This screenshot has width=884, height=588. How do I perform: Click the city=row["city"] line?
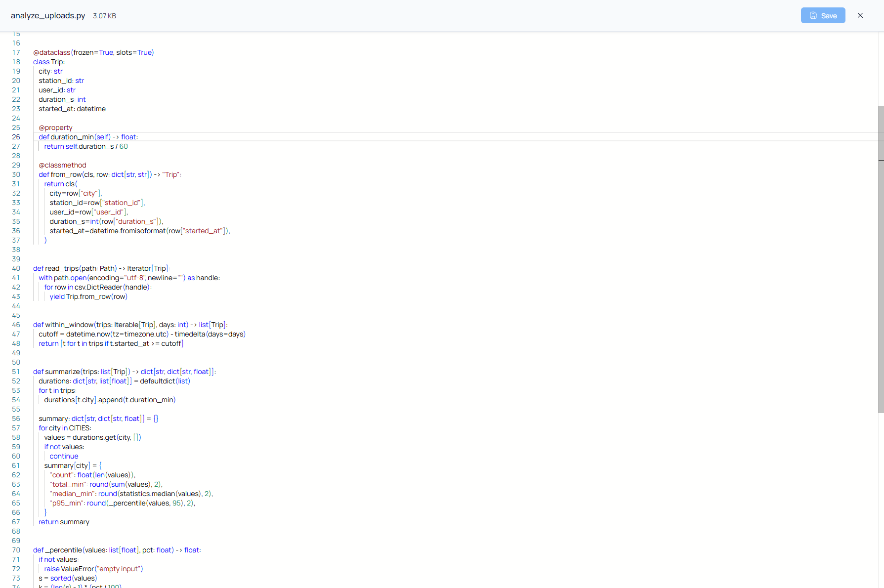click(76, 193)
